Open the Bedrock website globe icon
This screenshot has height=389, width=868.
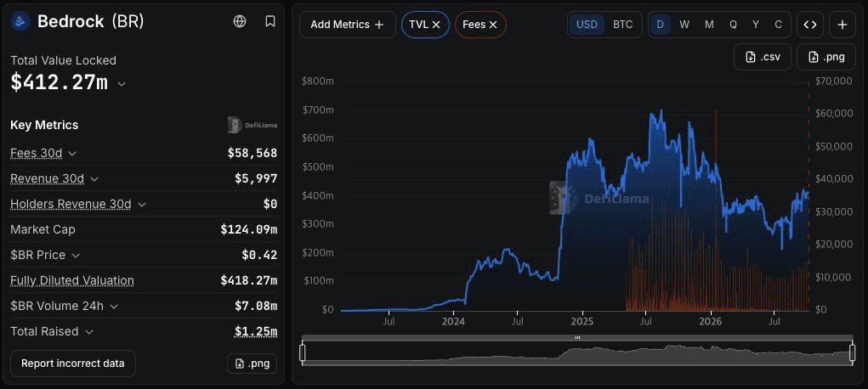click(240, 21)
